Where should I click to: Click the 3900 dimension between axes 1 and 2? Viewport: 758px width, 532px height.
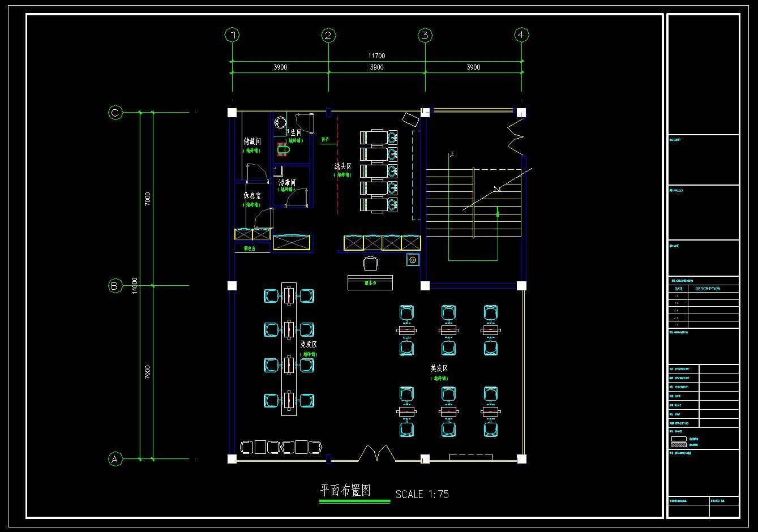pos(280,67)
